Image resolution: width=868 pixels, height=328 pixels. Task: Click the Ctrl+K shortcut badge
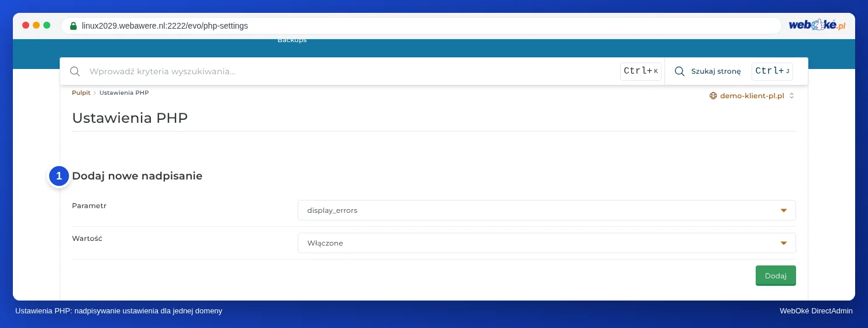640,71
